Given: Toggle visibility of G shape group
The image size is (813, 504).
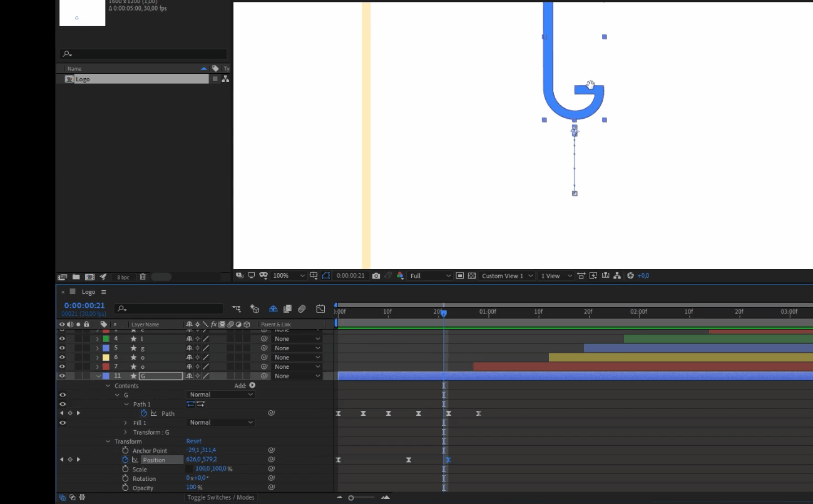Looking at the screenshot, I should coord(62,395).
